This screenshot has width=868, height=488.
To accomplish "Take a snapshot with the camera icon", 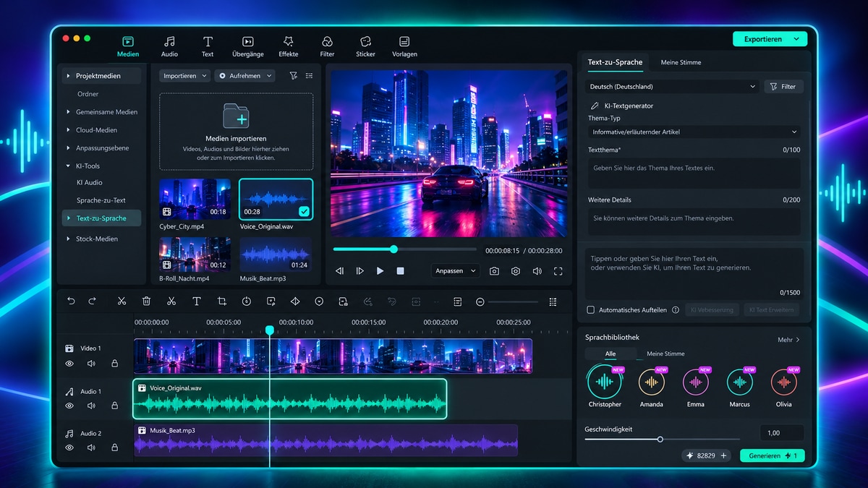I will 494,271.
